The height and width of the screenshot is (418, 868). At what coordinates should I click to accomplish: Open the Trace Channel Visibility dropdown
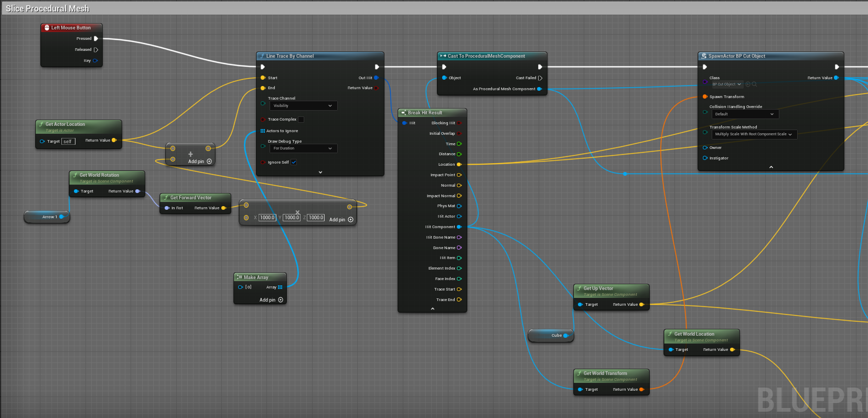(304, 106)
